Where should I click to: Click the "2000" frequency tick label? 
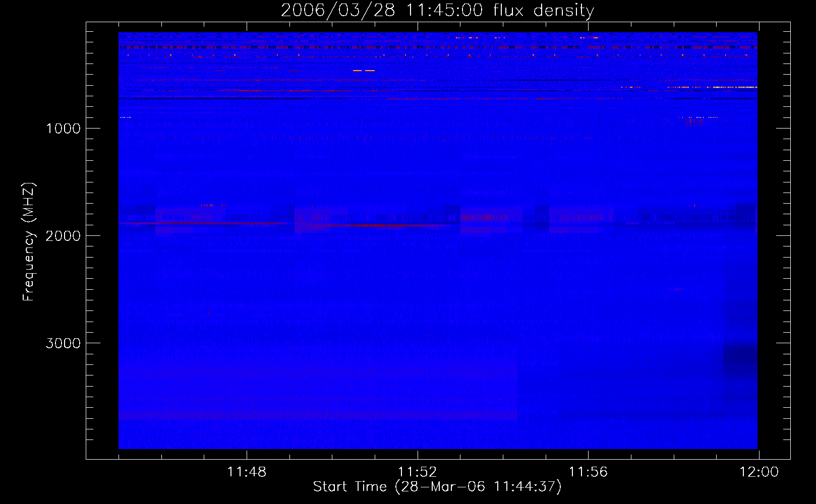pos(63,236)
